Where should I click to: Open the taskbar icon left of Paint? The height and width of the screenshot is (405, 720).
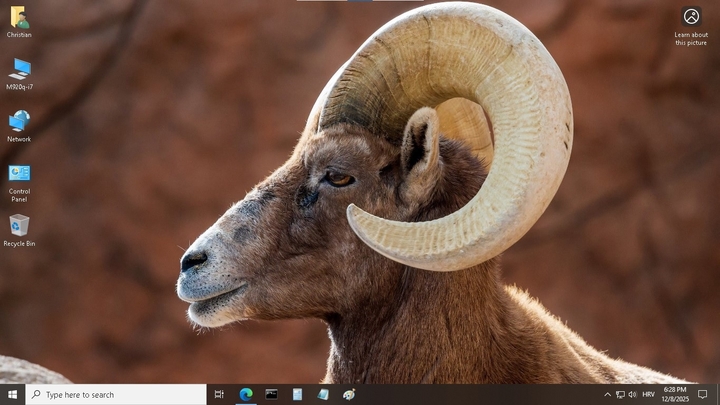[x=323, y=394]
